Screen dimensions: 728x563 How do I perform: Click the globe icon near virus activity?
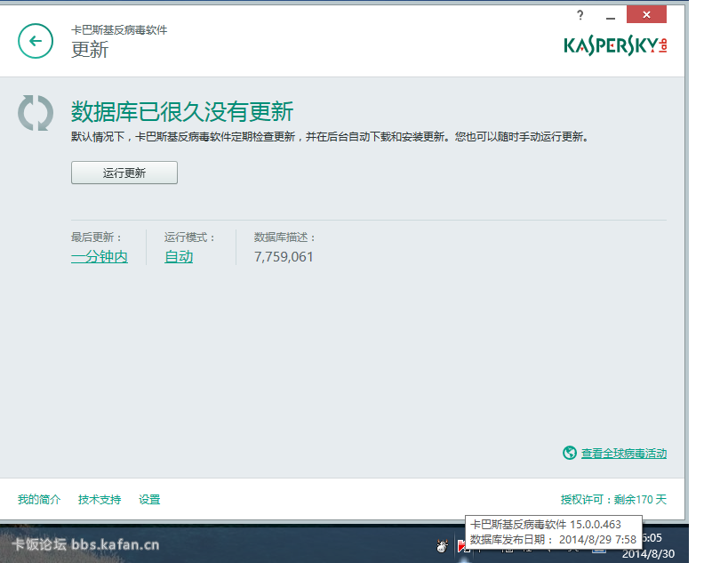coord(569,453)
